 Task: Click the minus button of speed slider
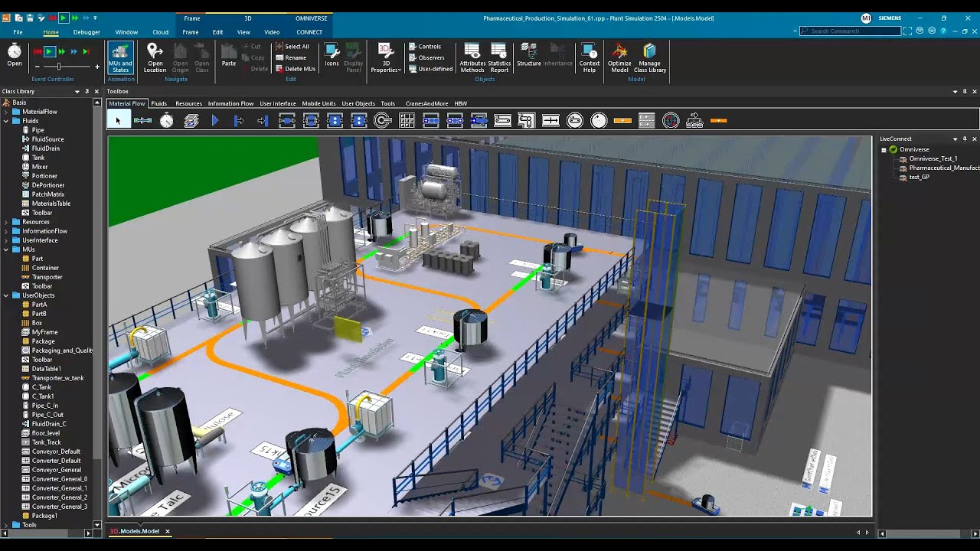click(x=37, y=67)
